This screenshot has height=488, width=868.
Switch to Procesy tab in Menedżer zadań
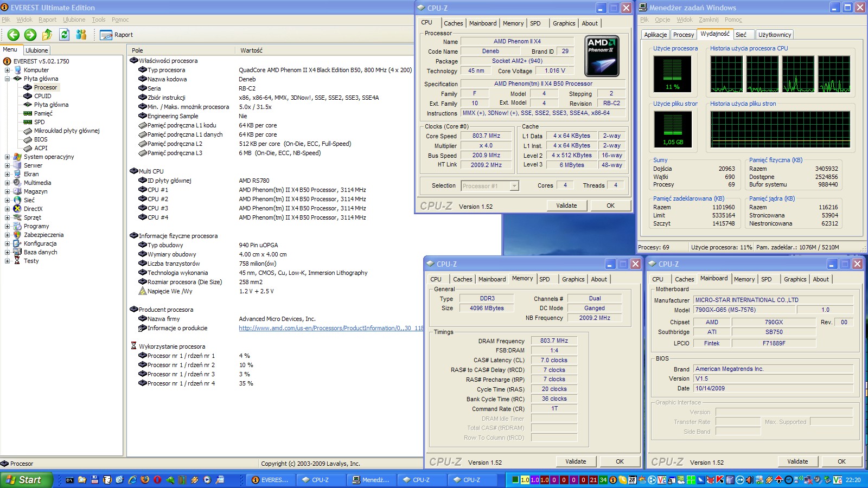pyautogui.click(x=684, y=35)
